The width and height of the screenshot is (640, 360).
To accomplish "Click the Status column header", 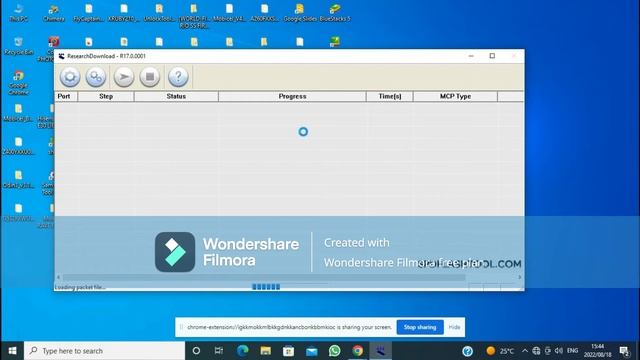I will click(x=176, y=96).
